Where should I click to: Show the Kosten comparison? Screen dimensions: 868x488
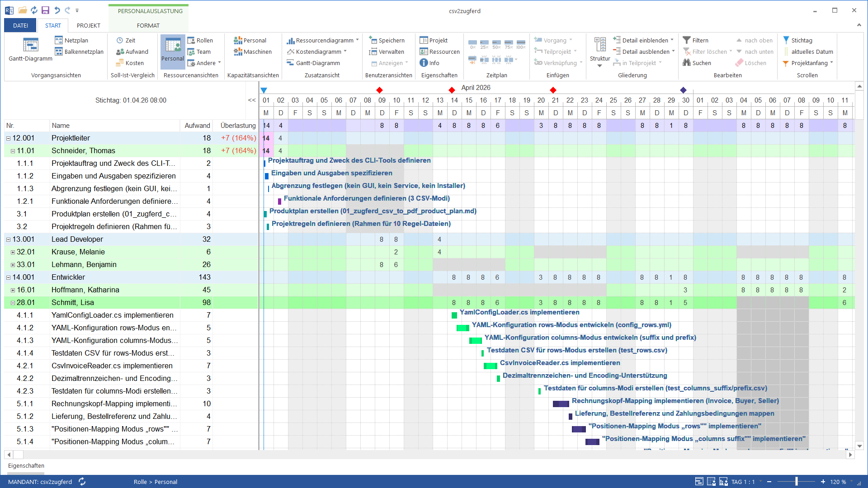coord(130,63)
